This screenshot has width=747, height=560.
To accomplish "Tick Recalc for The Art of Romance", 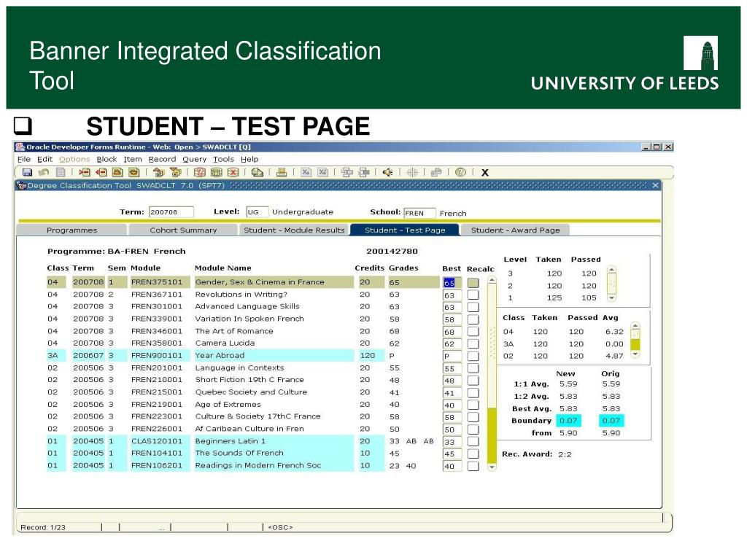I will [x=473, y=332].
